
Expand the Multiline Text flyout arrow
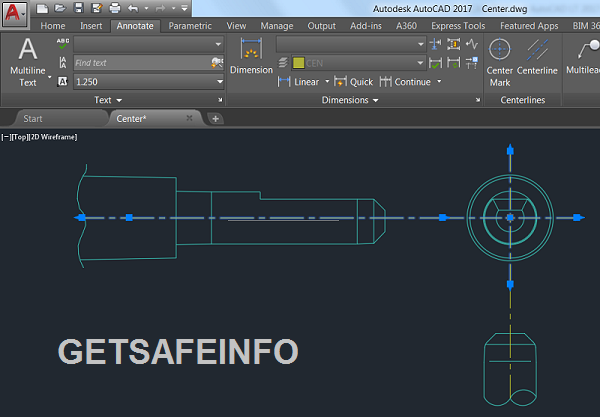point(49,78)
